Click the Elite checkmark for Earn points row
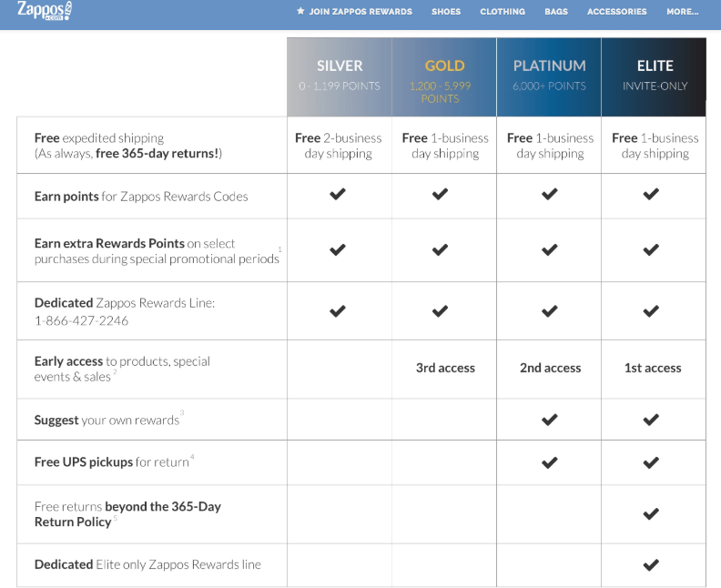Viewport: 721px width, 588px height. pyautogui.click(x=651, y=194)
